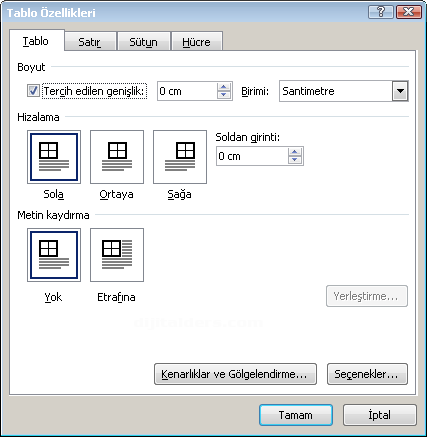Decrease Soldan girinti value with down arrow

(295, 160)
